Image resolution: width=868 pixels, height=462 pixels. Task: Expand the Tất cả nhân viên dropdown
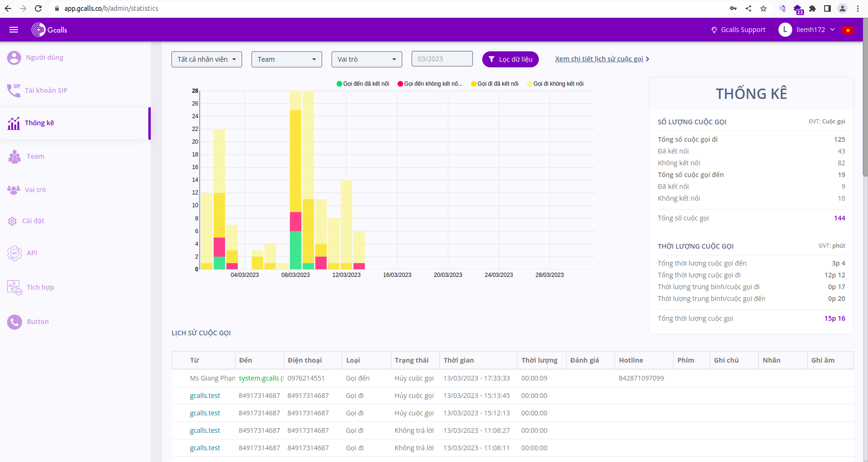[207, 59]
